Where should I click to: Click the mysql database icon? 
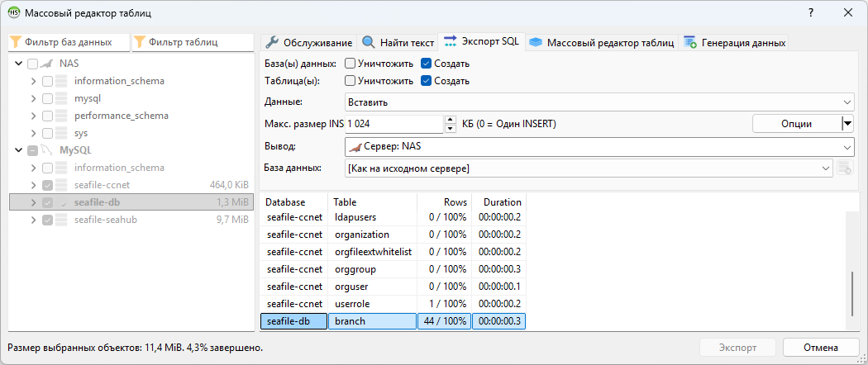click(63, 98)
